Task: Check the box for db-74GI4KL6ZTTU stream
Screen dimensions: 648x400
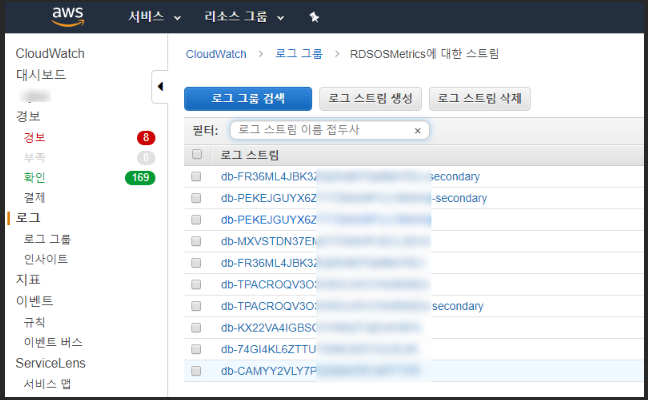Action: [x=196, y=349]
